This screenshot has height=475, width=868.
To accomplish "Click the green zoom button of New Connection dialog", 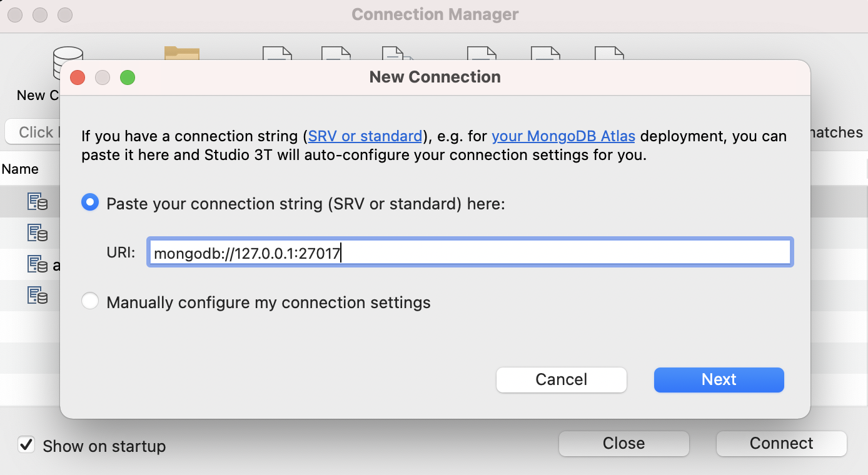I will pyautogui.click(x=128, y=77).
